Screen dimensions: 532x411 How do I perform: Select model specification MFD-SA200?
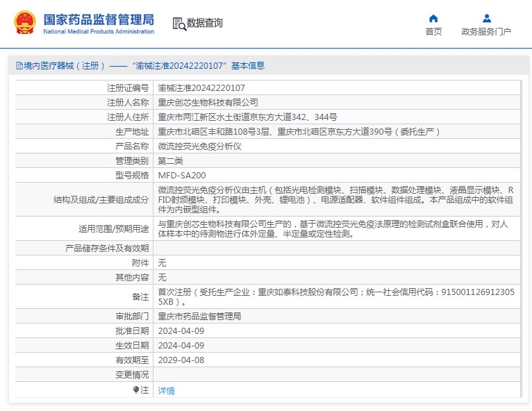coord(182,176)
